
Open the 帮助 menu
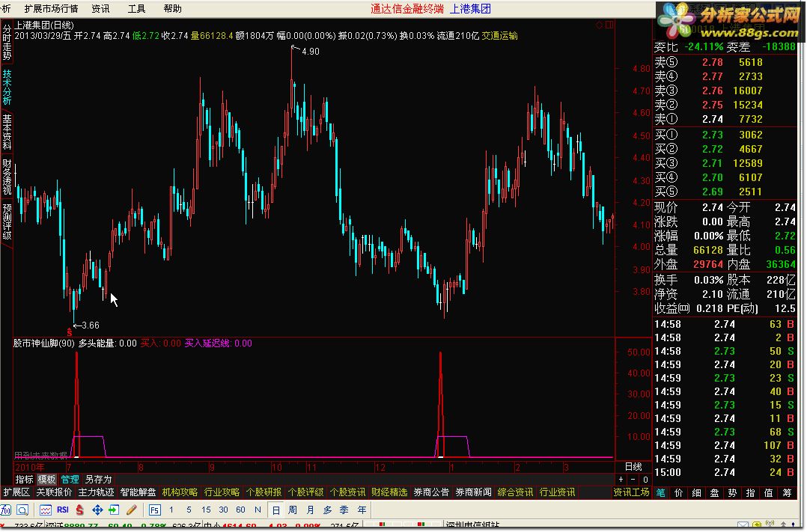pos(172,9)
